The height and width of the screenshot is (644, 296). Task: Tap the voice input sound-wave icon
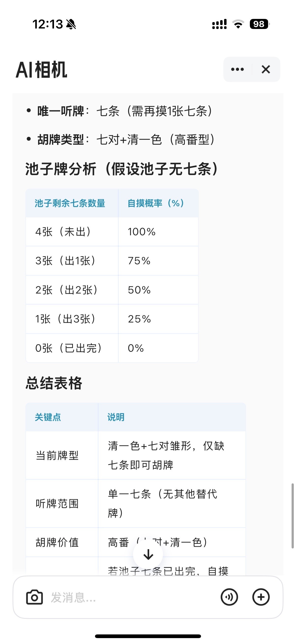[229, 597]
